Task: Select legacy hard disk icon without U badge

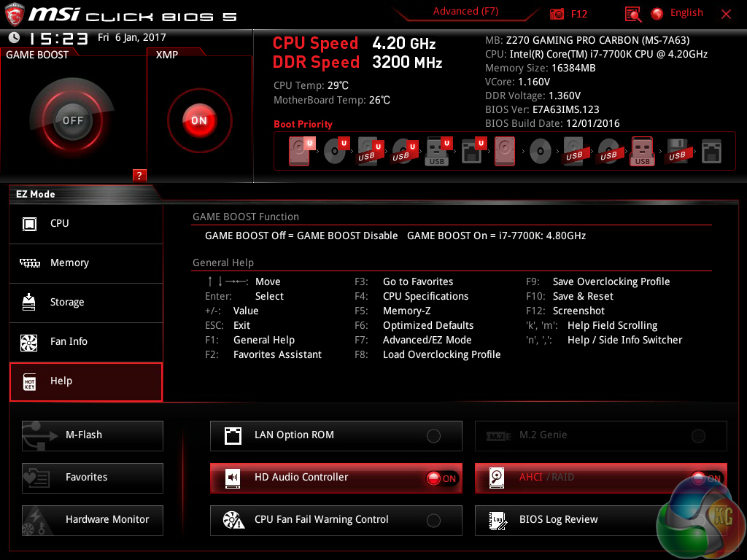Action: [x=505, y=151]
